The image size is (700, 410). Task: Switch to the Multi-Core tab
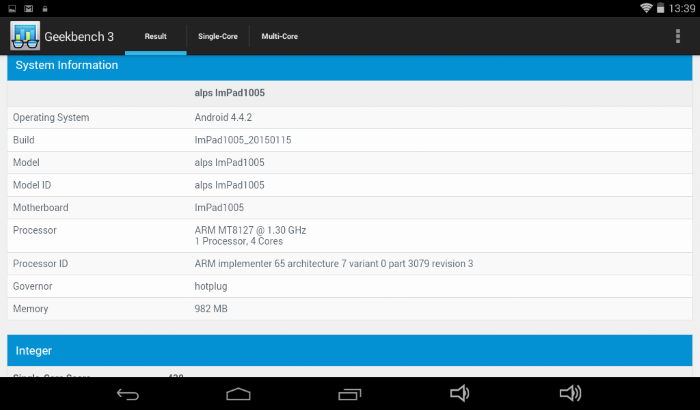pyautogui.click(x=280, y=37)
